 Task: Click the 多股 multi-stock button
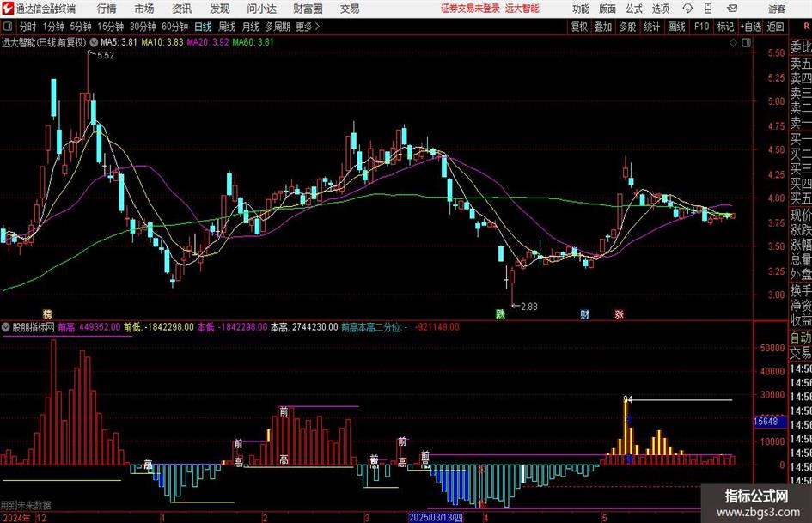pyautogui.click(x=627, y=27)
